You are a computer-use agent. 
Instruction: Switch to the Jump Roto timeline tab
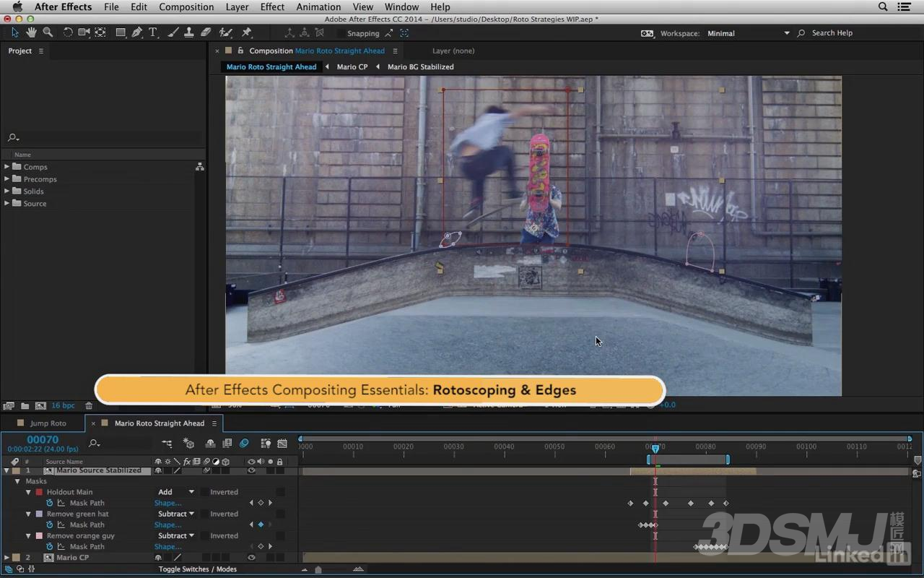point(48,423)
